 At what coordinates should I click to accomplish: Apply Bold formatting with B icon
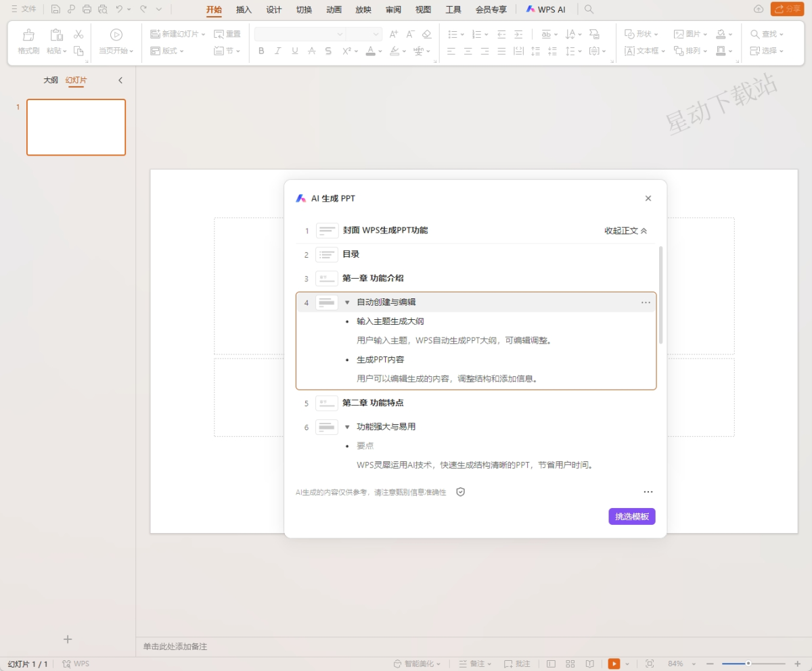click(262, 51)
